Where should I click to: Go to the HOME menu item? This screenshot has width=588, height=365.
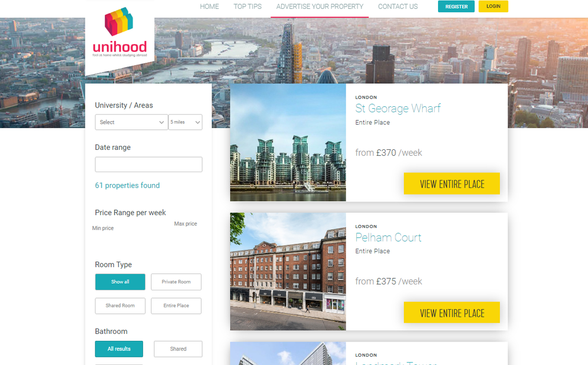pyautogui.click(x=209, y=6)
